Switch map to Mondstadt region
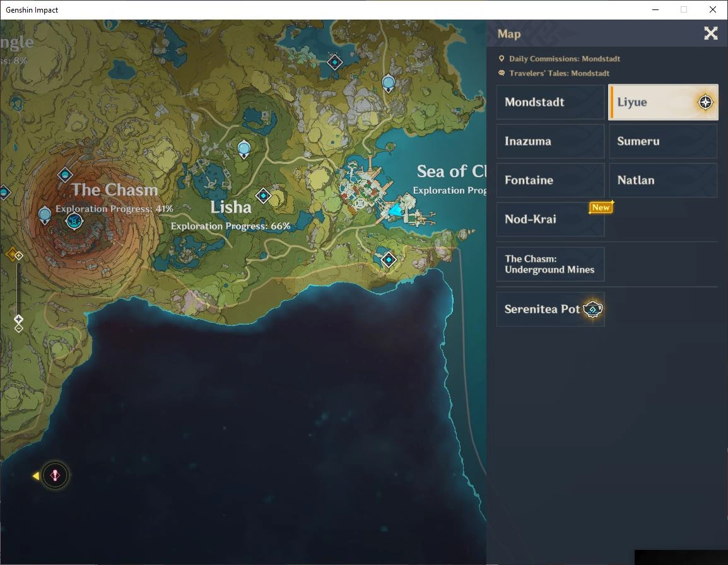 coord(551,102)
